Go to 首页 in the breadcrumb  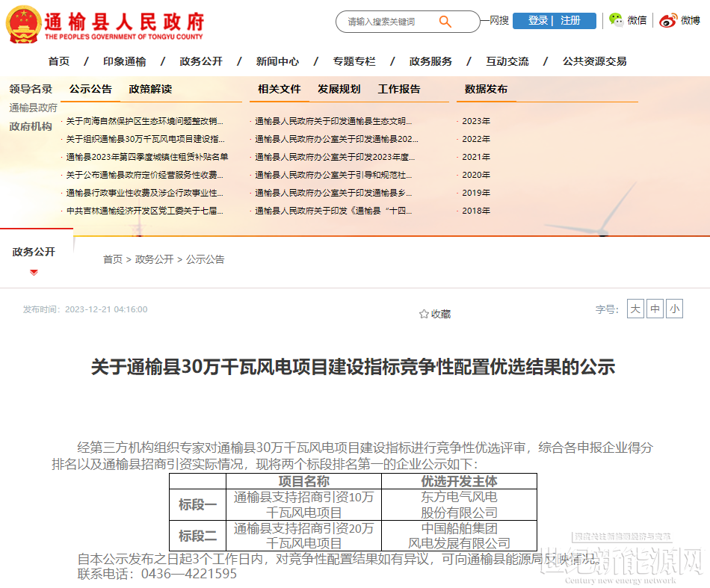pyautogui.click(x=113, y=259)
